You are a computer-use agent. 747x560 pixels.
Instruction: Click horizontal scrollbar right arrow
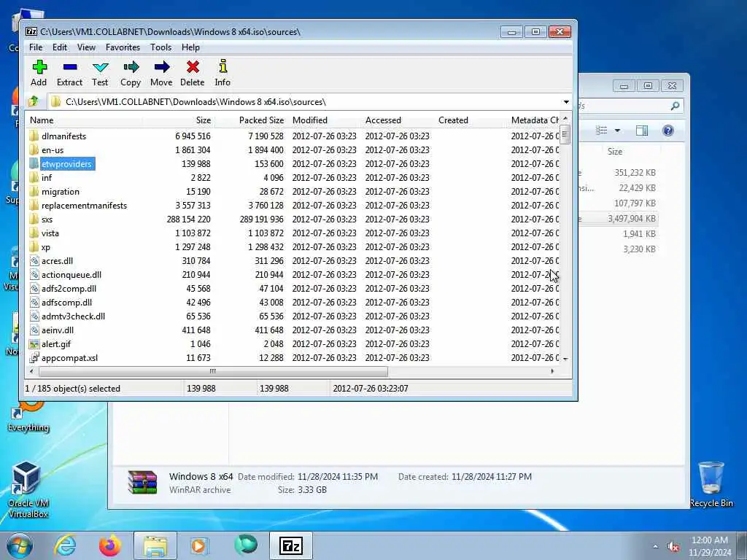[x=552, y=371]
